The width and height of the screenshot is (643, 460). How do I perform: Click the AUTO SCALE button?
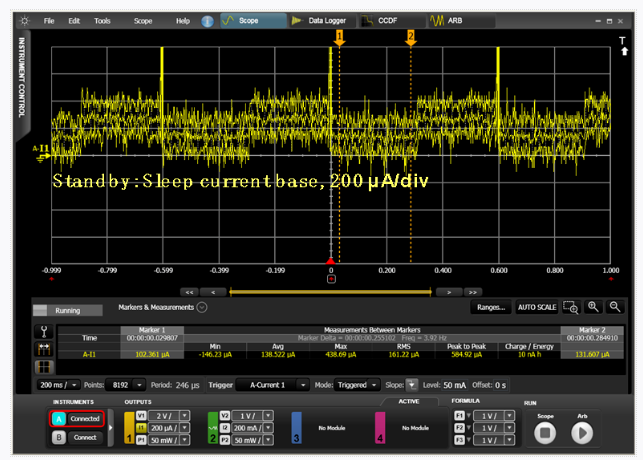pos(537,307)
